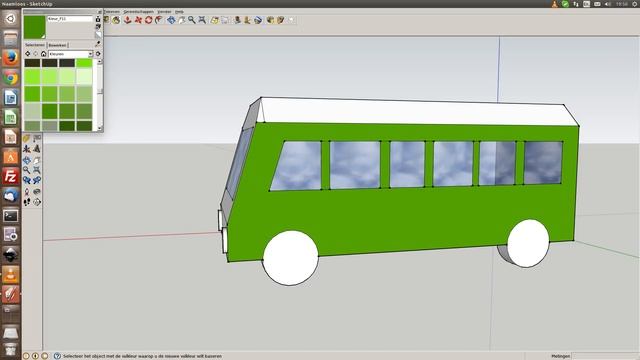
Task: Pick the darkest green swatch in bottom row
Action: click(x=67, y=125)
